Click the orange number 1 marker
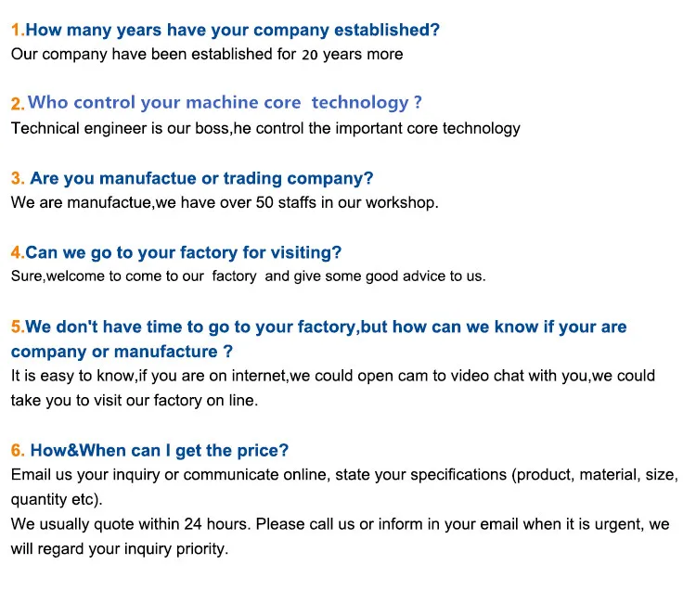This screenshot has height=616, width=696. pos(17,30)
